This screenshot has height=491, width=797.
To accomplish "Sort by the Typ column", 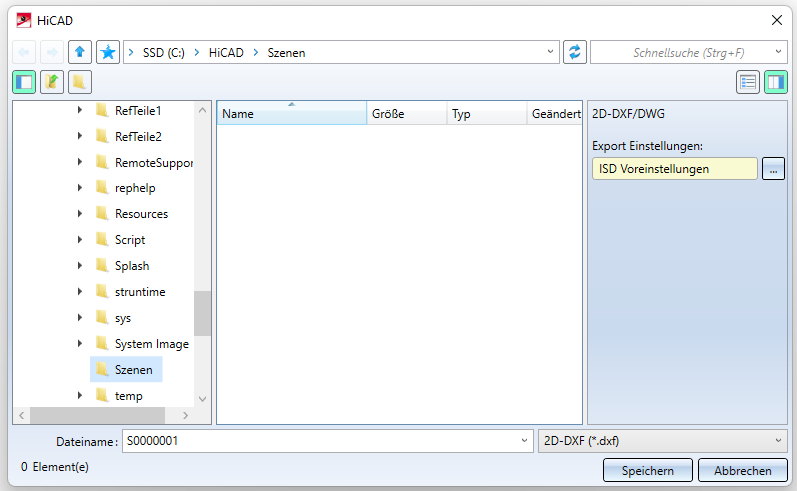I will [x=487, y=113].
